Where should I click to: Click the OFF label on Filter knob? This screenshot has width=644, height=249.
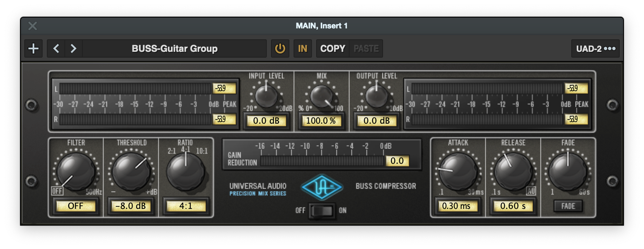pos(57,191)
